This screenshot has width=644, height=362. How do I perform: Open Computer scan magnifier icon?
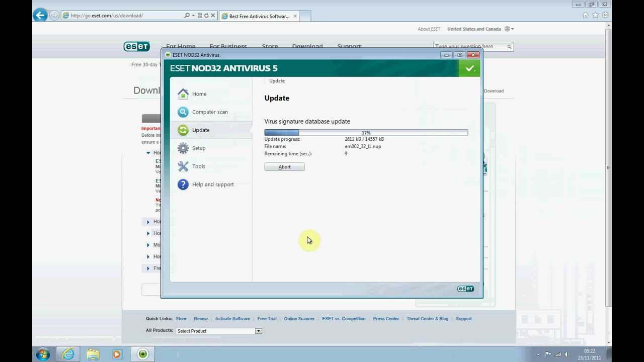[183, 112]
